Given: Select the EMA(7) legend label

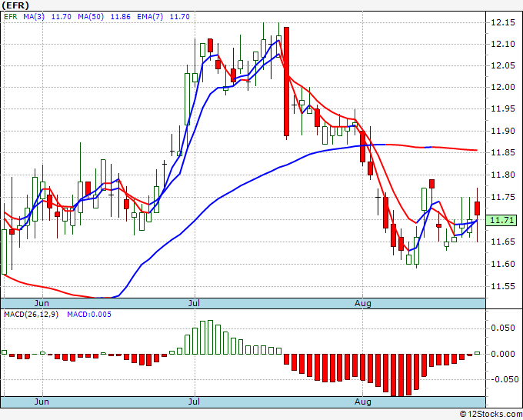Looking at the screenshot, I should pos(150,17).
